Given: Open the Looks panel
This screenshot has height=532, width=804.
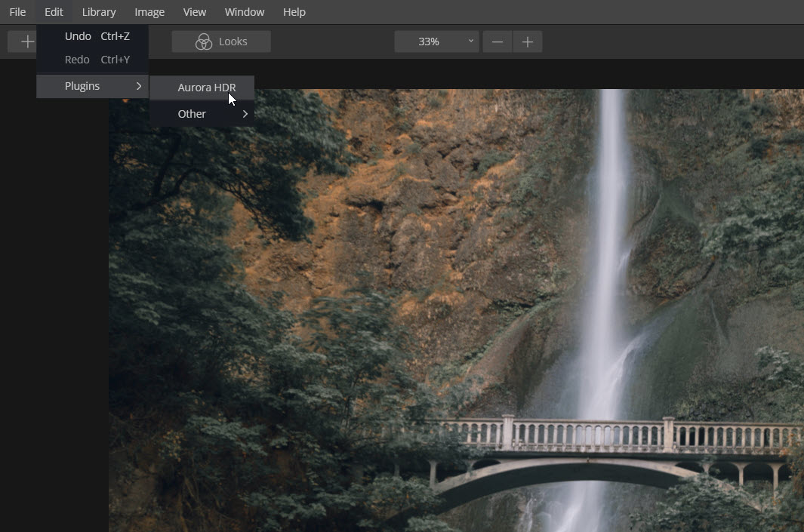Looking at the screenshot, I should click(221, 42).
